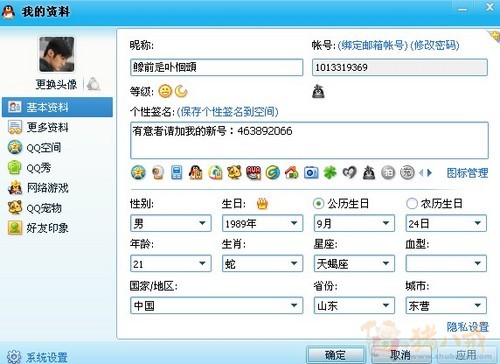Click the gear icon beside 系统设置
This screenshot has height=364, width=500.
tap(14, 356)
